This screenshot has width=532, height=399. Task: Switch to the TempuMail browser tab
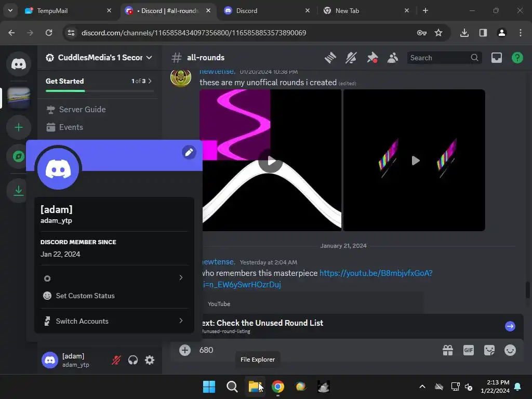[x=68, y=11]
